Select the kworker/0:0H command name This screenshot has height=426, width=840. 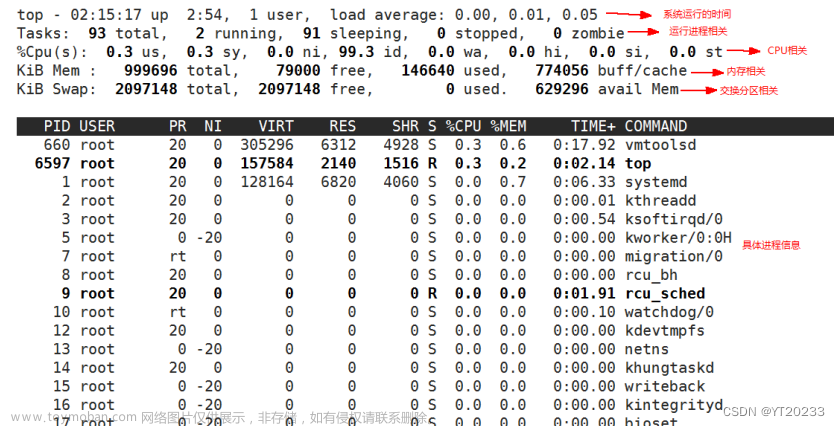pos(678,237)
